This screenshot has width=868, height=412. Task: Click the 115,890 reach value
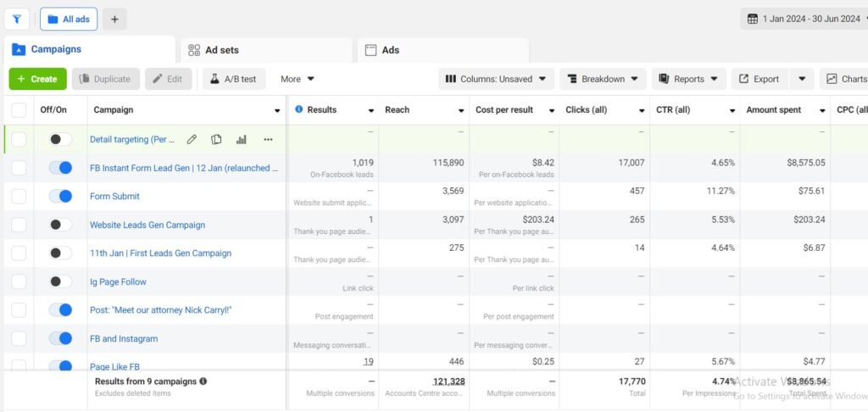click(448, 163)
